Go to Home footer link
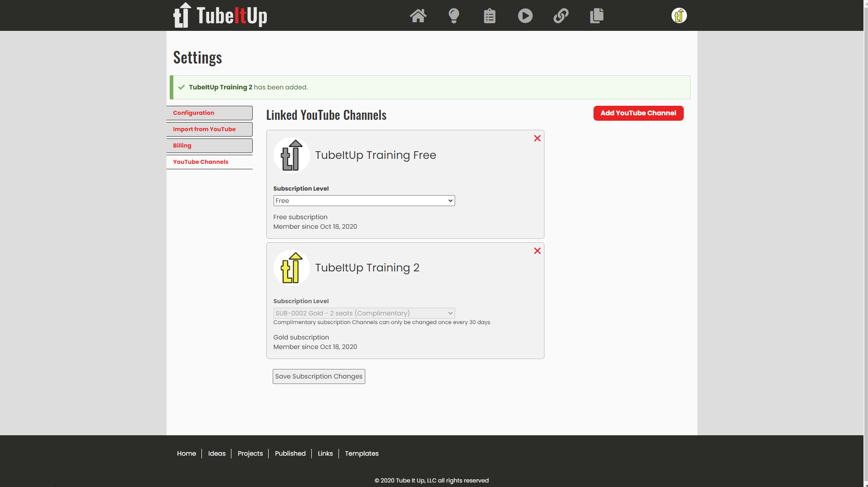Screen dimensions: 868x487 point(186,453)
